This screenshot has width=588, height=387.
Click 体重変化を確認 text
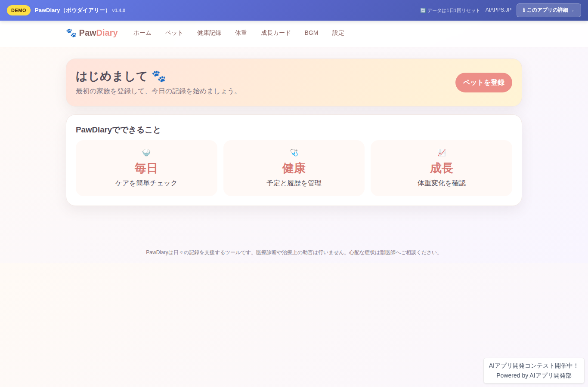(442, 183)
